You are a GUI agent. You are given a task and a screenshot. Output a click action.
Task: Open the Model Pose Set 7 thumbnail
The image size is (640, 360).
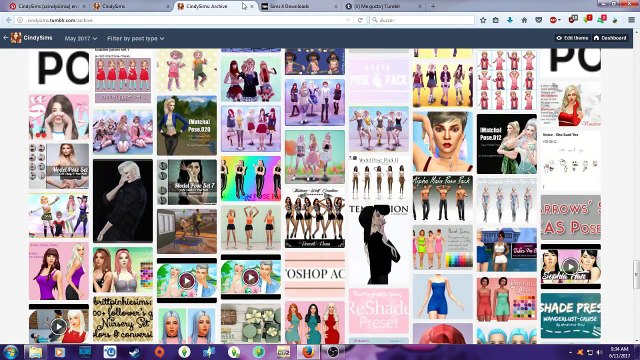pyautogui.click(x=187, y=182)
